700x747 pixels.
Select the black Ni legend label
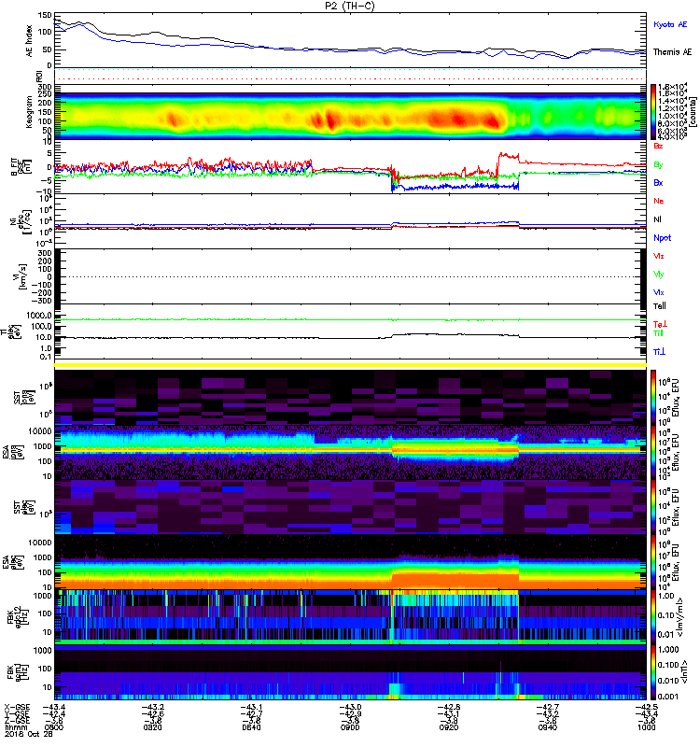coord(658,219)
